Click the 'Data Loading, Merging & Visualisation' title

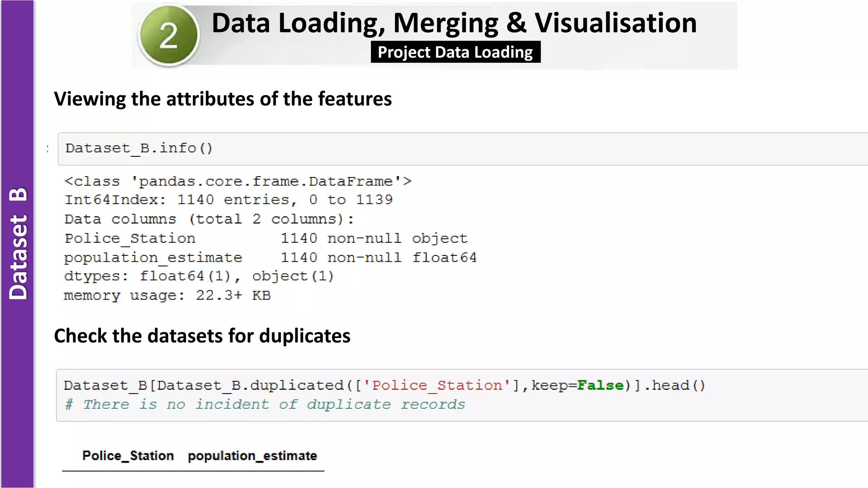tap(454, 23)
